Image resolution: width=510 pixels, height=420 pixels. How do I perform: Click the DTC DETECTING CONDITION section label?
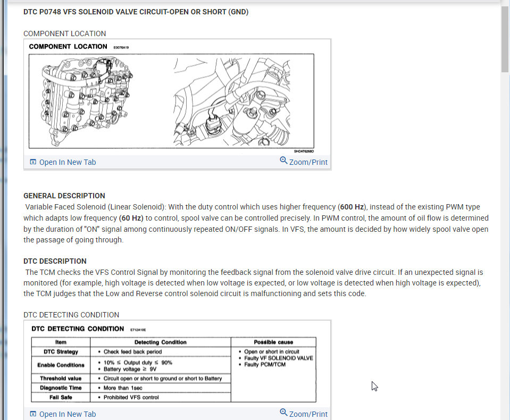(x=71, y=315)
